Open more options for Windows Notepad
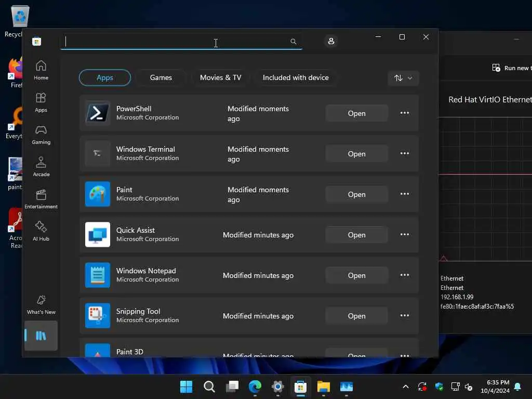This screenshot has width=532, height=399. [x=404, y=275]
